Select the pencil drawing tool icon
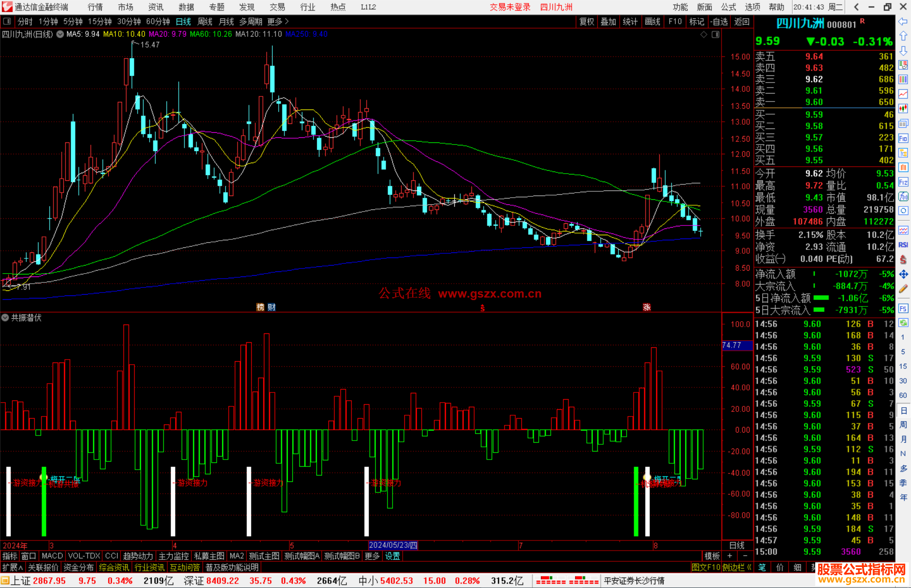911x588 pixels. (903, 289)
